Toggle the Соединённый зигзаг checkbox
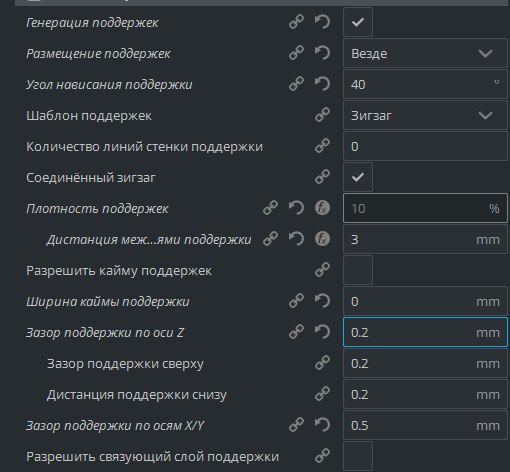The height and width of the screenshot is (472, 510). [x=358, y=177]
